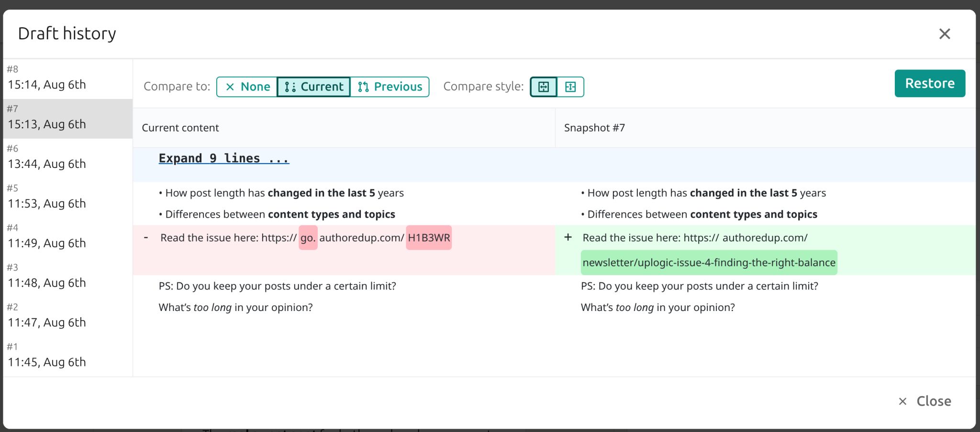Click the Close button at the bottom
This screenshot has height=432, width=980.
tap(924, 401)
